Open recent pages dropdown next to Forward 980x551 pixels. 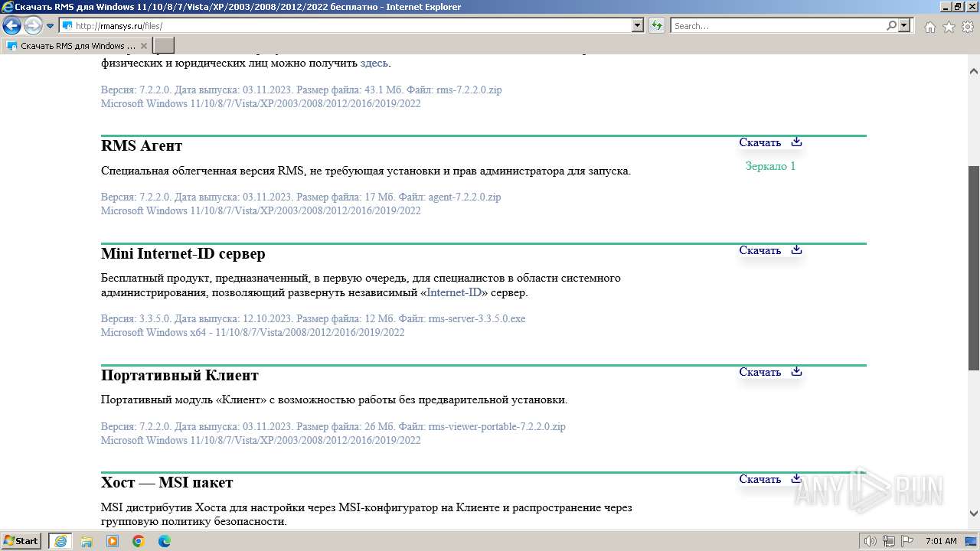(x=51, y=26)
